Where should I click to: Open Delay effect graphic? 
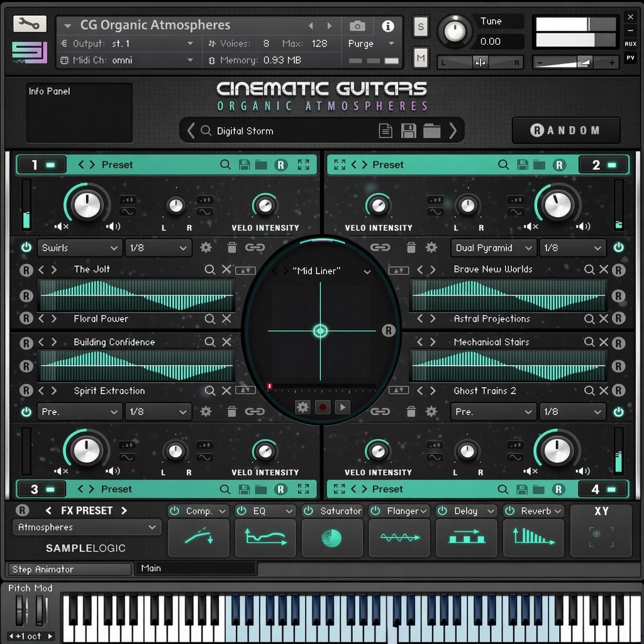(x=466, y=537)
